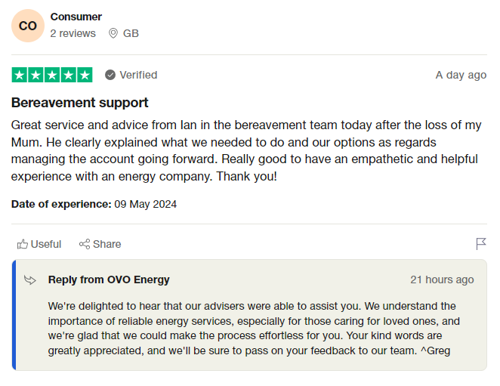
Task: Click the '21 hours ago' reply timestamp
Action: click(x=442, y=280)
